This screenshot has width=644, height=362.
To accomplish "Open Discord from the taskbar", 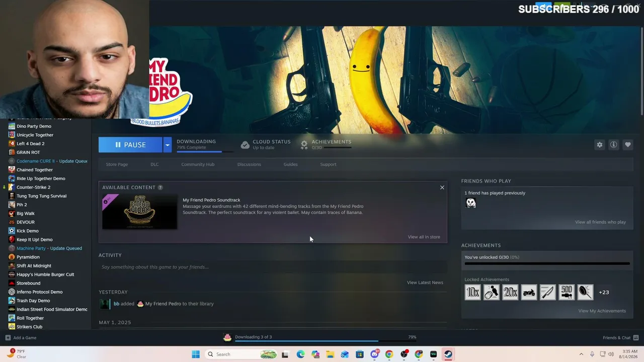I will click(x=374, y=354).
